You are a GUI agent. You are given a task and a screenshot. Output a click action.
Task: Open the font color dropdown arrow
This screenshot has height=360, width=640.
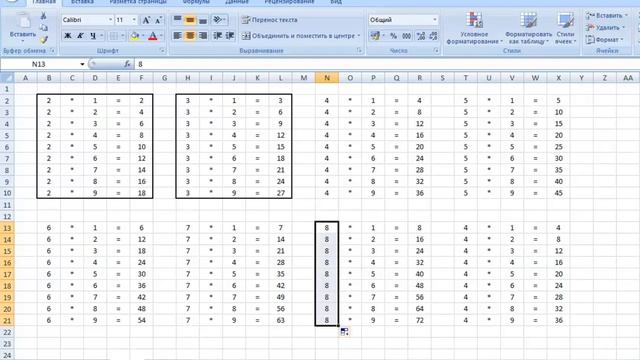click(161, 36)
